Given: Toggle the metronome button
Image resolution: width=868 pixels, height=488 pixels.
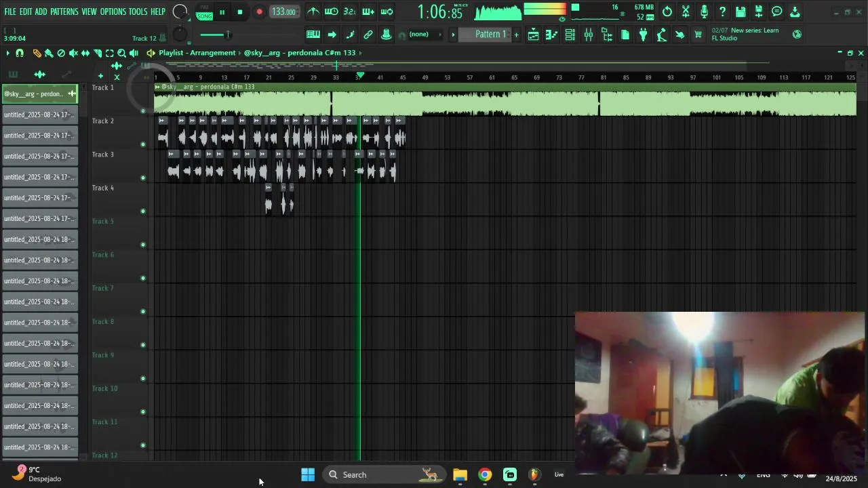Looking at the screenshot, I should [x=313, y=12].
